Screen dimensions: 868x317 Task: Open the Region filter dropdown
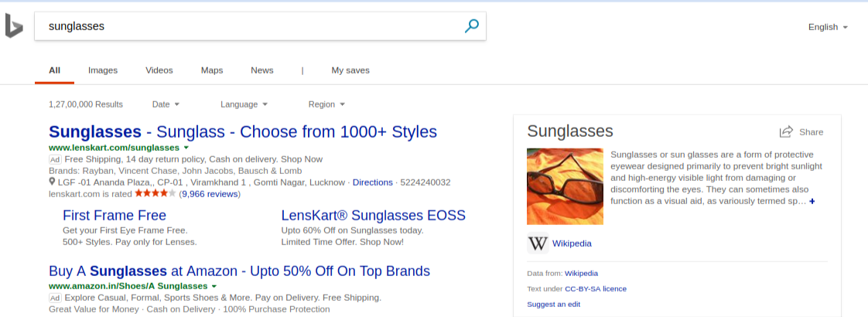click(x=326, y=104)
